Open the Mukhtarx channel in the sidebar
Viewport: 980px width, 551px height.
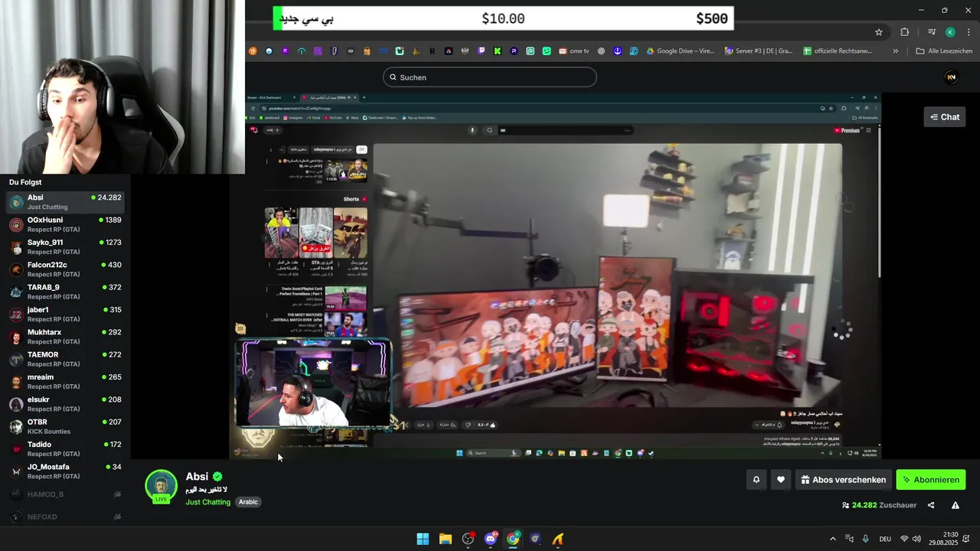click(x=65, y=337)
